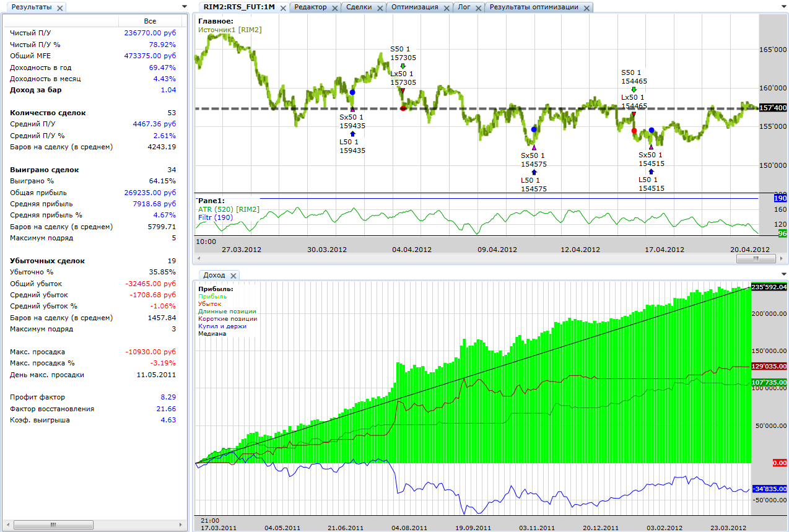Open the Оптимизация tab
The width and height of the screenshot is (789, 532).
tap(414, 7)
